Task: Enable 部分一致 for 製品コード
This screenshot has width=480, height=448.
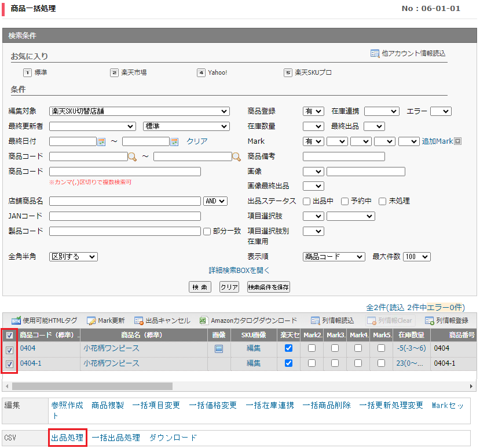Action: coord(207,231)
